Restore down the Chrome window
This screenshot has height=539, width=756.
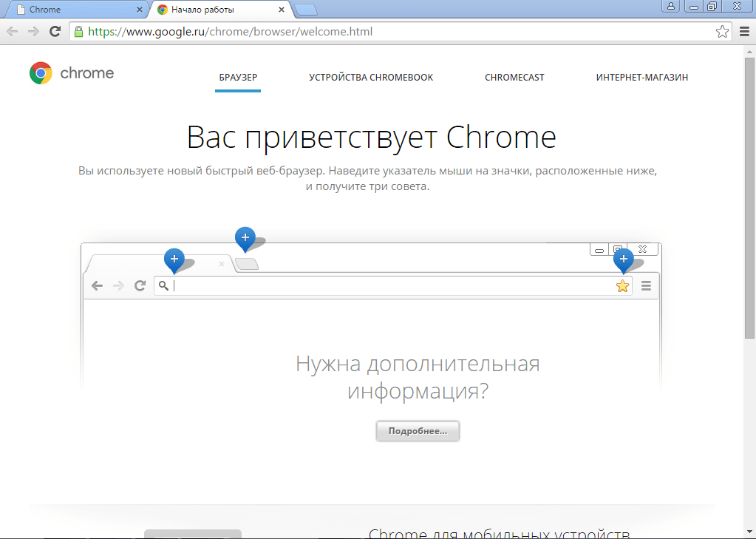pyautogui.click(x=712, y=6)
